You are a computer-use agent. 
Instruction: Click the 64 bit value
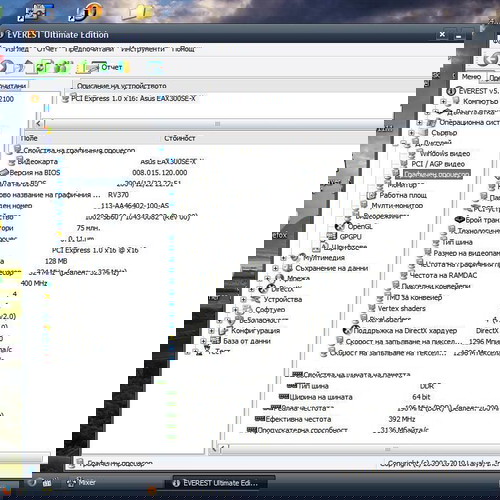coord(421,397)
